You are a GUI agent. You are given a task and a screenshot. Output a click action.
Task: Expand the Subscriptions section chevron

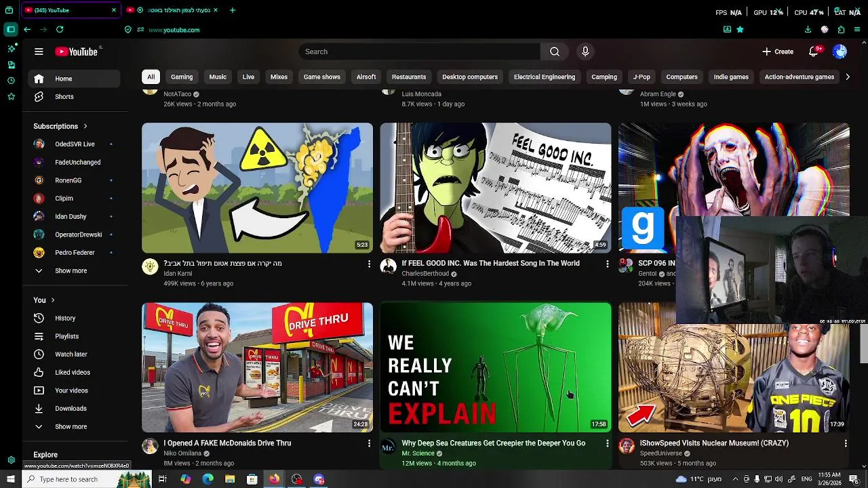point(85,126)
